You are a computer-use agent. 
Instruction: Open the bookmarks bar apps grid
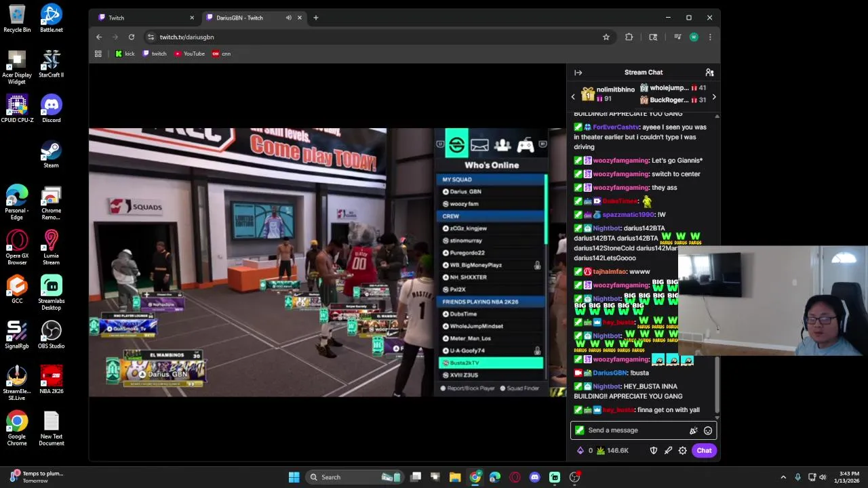[x=98, y=54]
